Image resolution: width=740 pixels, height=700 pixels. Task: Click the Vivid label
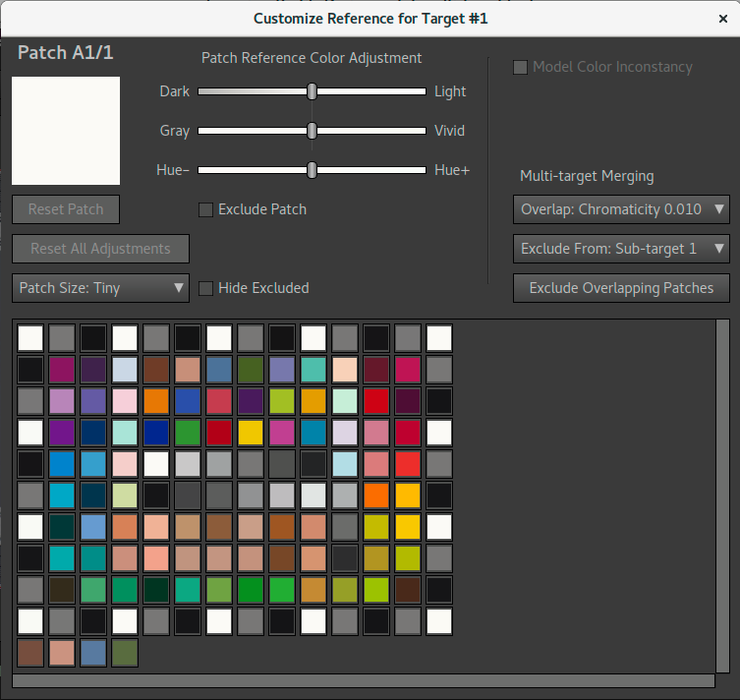click(449, 131)
